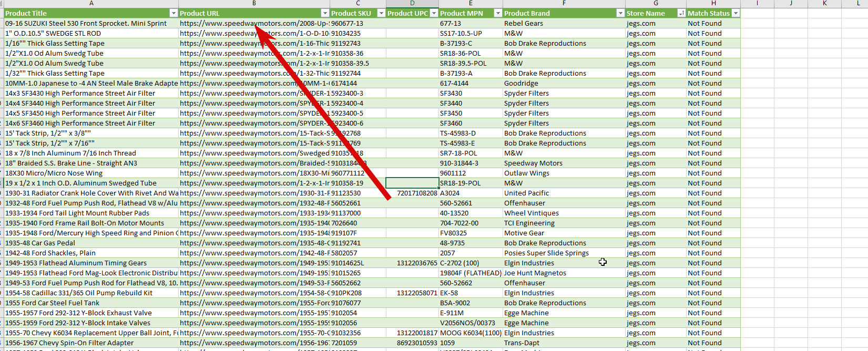
Task: Open the Product URL filter dropdown
Action: [325, 13]
